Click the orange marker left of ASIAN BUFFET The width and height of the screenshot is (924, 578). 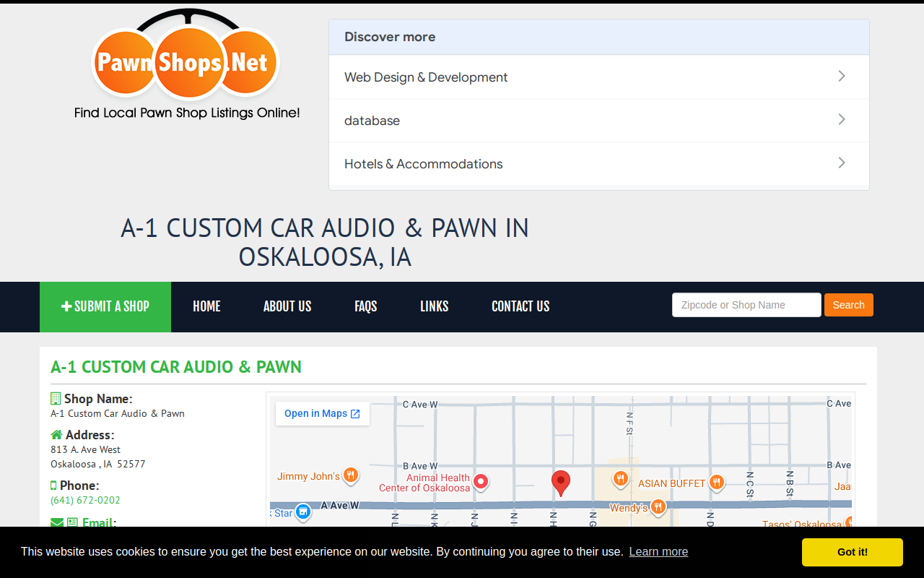pos(620,479)
